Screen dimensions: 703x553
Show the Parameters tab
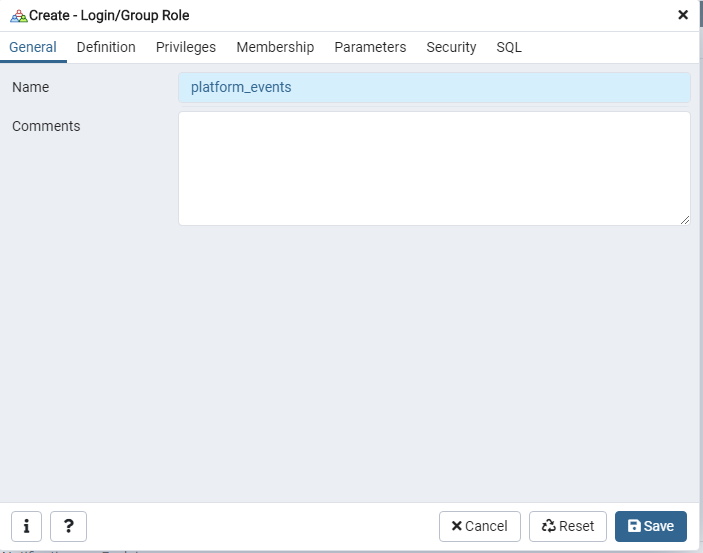(370, 47)
